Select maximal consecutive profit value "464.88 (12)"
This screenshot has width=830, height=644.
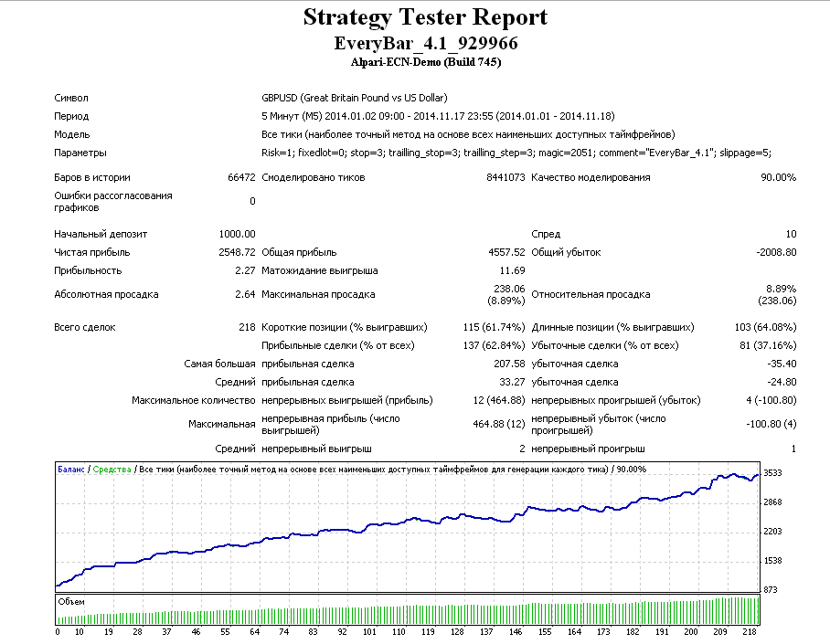pos(498,425)
